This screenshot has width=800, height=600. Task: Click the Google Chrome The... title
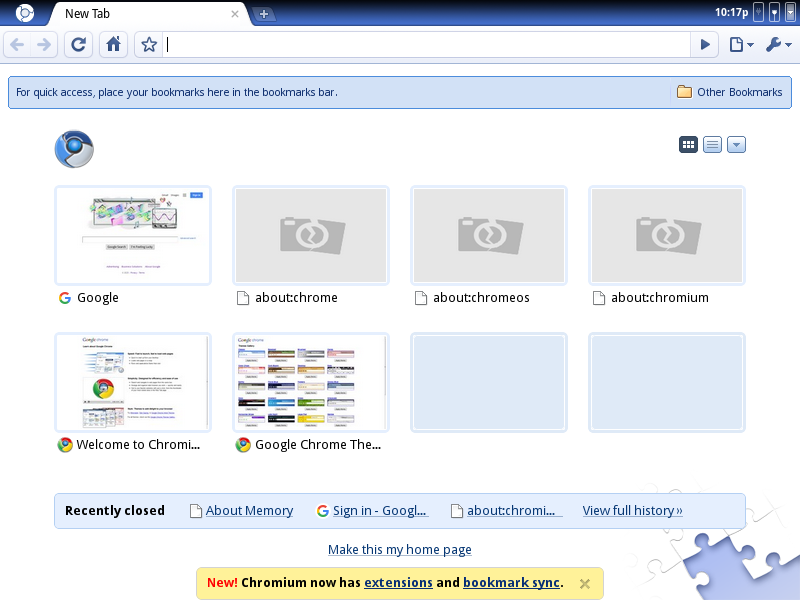point(318,445)
